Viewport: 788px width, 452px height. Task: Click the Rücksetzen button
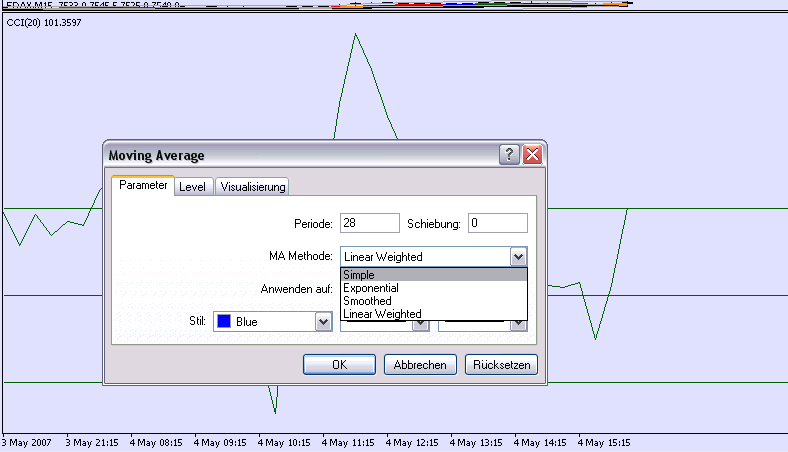501,365
